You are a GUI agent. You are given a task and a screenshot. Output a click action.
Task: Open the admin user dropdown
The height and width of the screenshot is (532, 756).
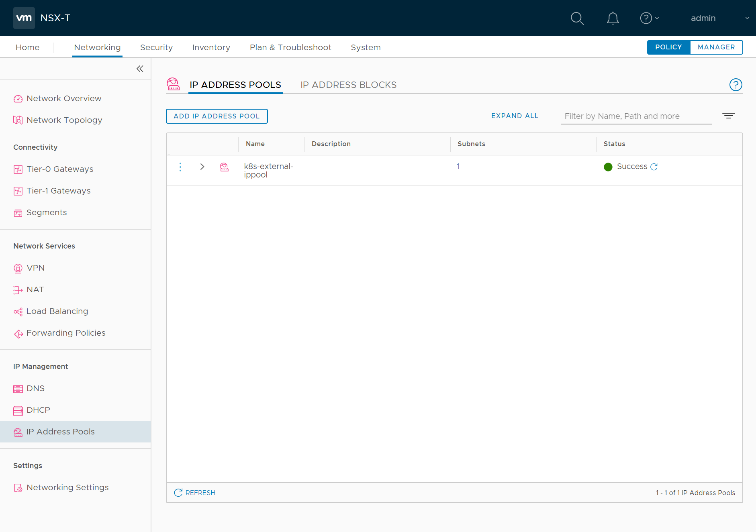(x=720, y=18)
